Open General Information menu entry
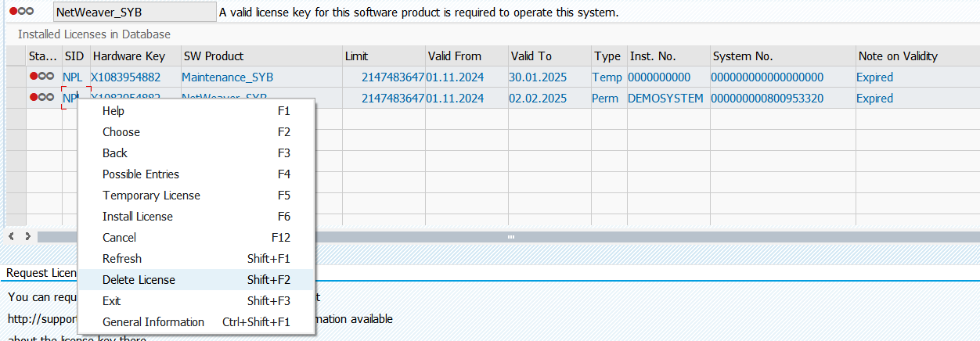 [x=196, y=322]
